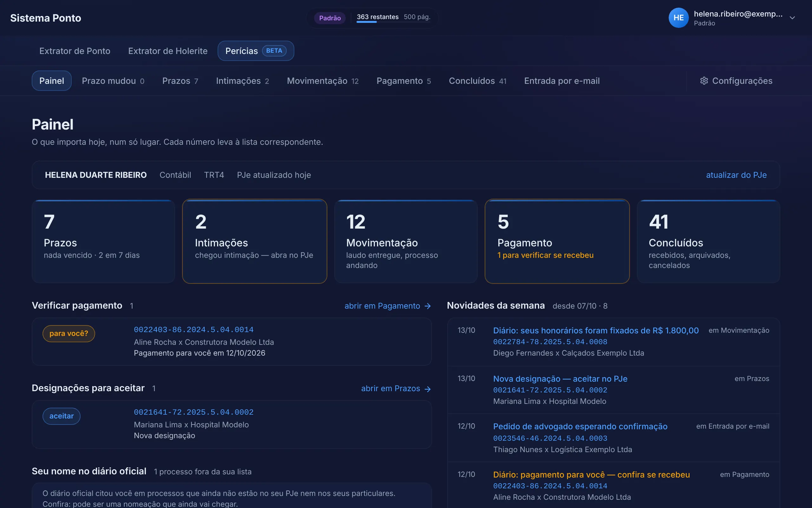Open Movimentação 12 tab
The height and width of the screenshot is (508, 812).
tap(323, 81)
